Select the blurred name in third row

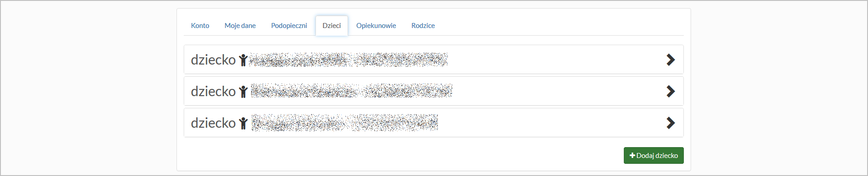pyautogui.click(x=345, y=122)
